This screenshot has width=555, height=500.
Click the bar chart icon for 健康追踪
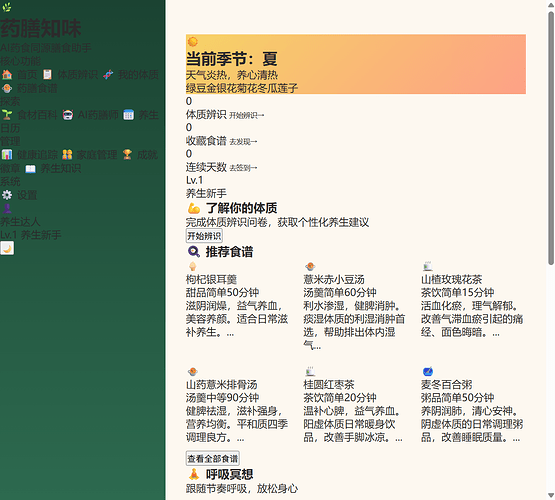tap(7, 155)
